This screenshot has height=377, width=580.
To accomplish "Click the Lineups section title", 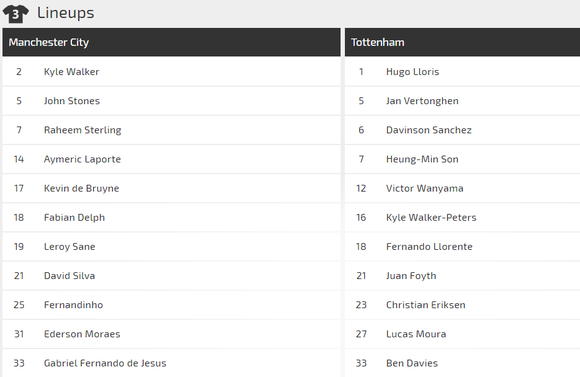I will 65,13.
